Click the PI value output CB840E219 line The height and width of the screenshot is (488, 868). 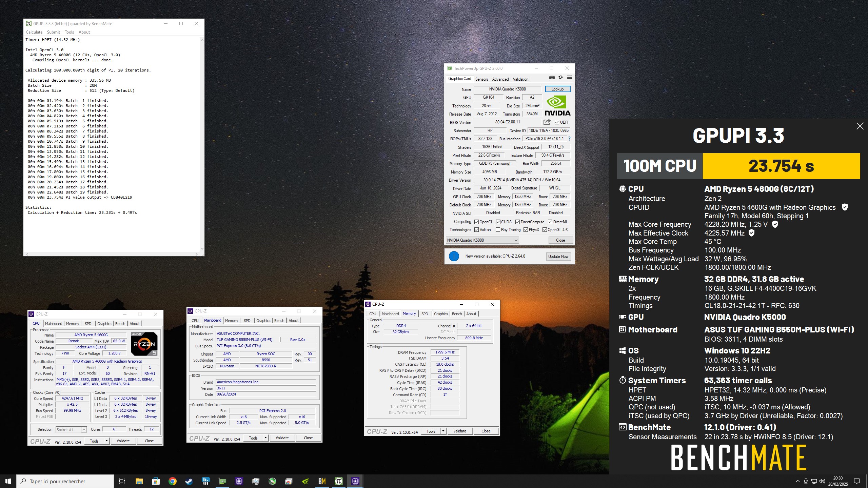80,197
